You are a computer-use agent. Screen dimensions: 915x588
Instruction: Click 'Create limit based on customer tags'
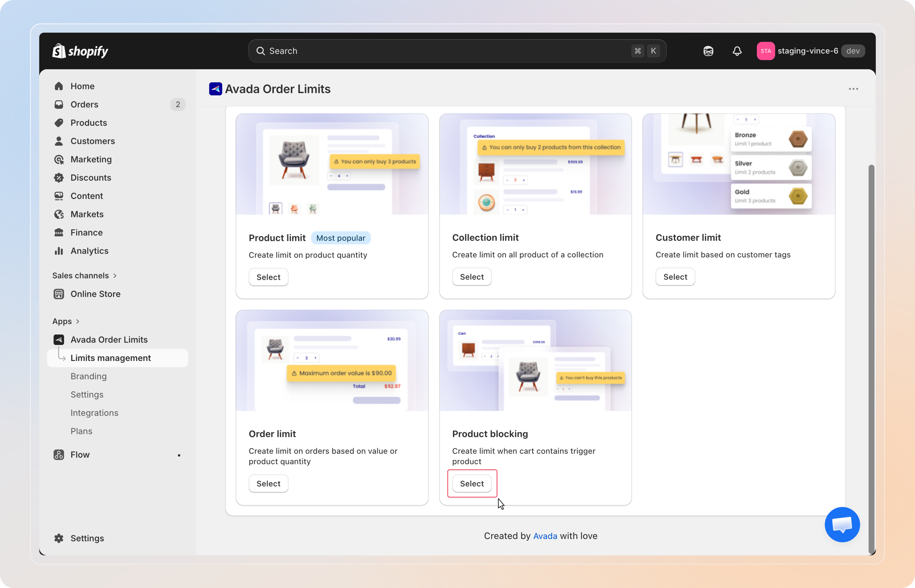(723, 254)
